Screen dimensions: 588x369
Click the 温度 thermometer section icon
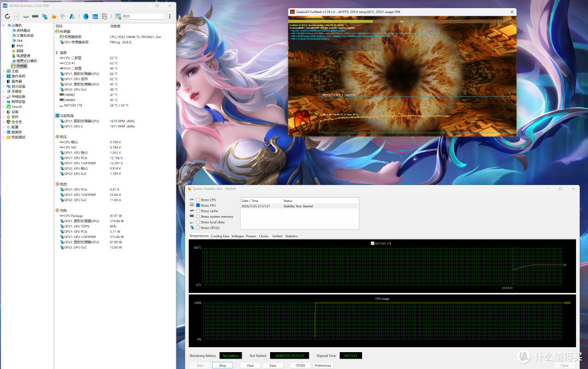pyautogui.click(x=57, y=52)
